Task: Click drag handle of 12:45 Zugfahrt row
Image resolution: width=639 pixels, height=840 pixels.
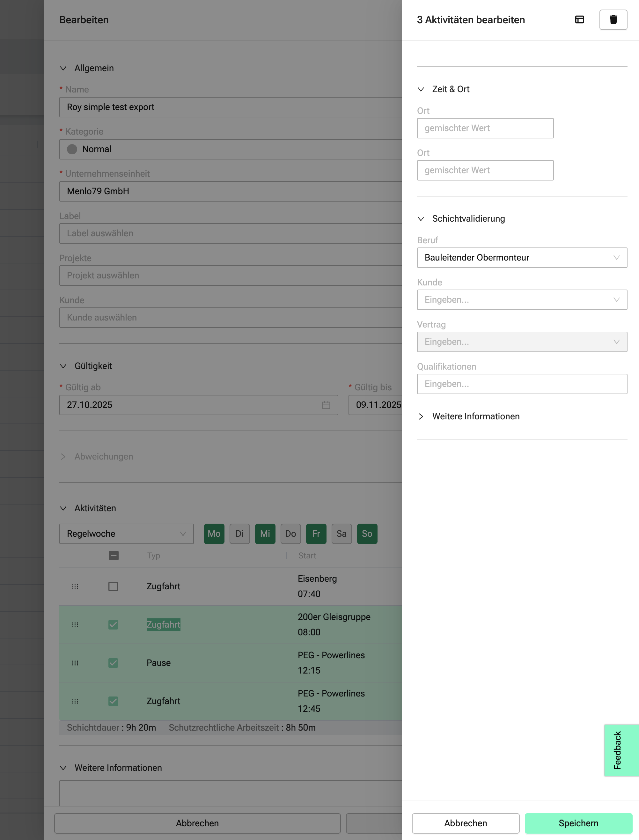Action: click(75, 701)
